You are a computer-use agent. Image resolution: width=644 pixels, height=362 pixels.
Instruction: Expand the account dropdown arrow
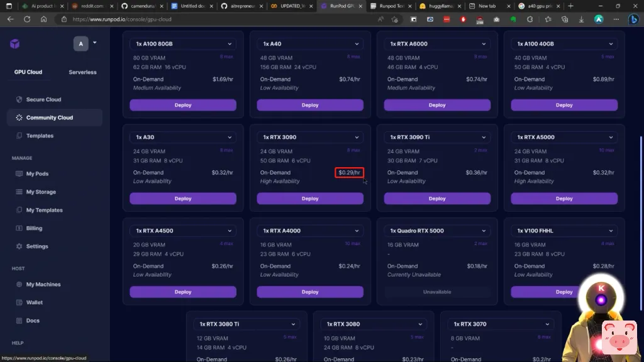click(95, 42)
